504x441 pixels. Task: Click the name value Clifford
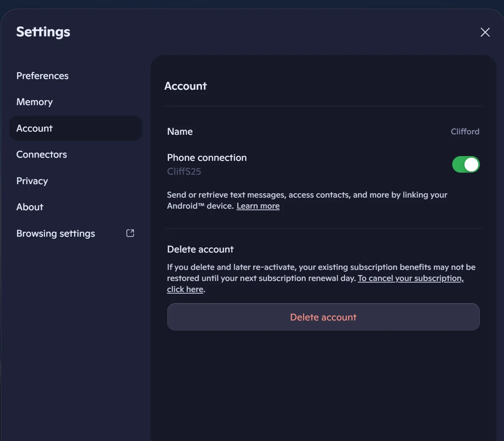tap(465, 132)
